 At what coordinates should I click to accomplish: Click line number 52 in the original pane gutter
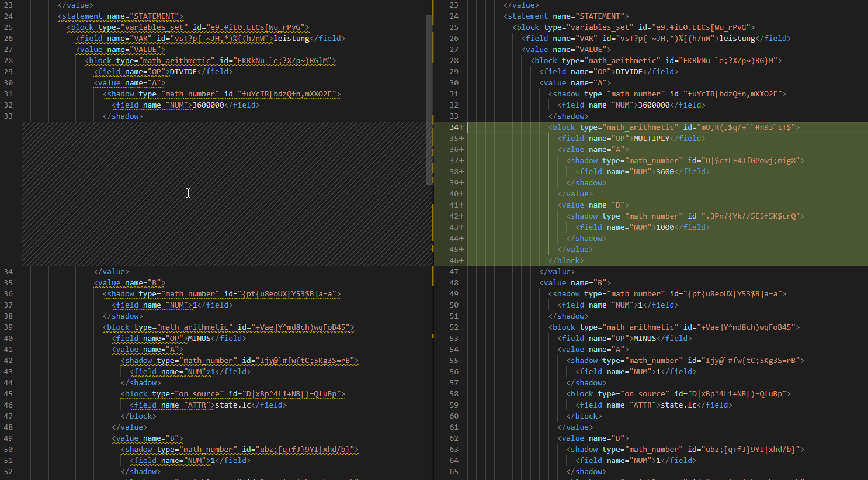(x=8, y=472)
